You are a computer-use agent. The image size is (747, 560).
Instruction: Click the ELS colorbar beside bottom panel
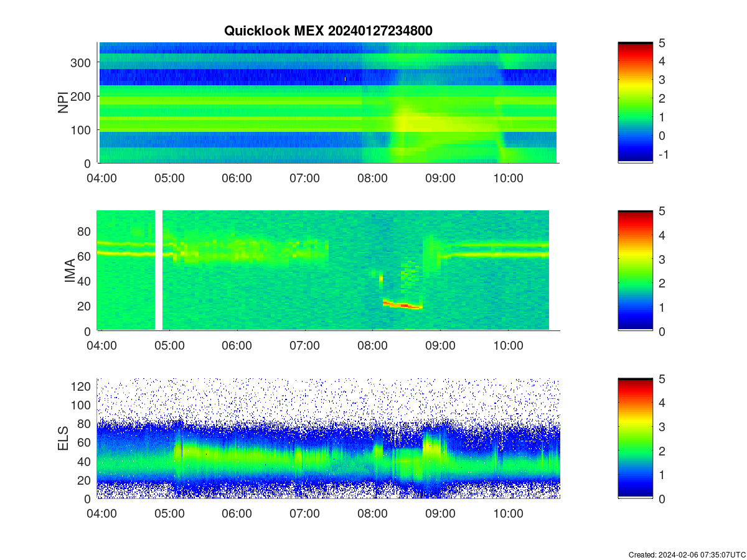[x=635, y=438]
